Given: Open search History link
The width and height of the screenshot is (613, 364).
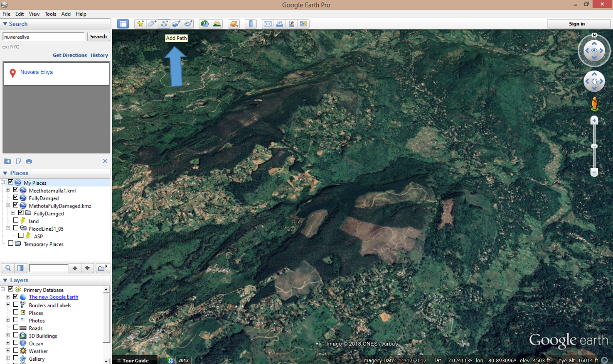Looking at the screenshot, I should [x=99, y=55].
